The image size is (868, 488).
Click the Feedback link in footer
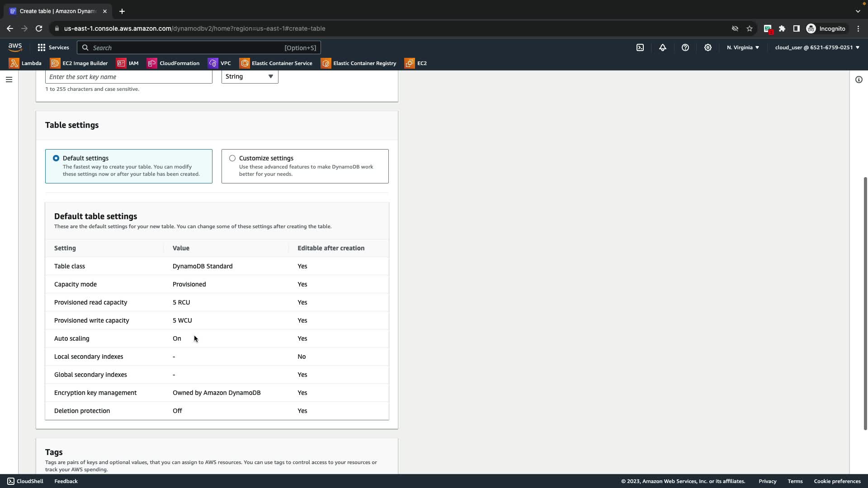pyautogui.click(x=66, y=481)
